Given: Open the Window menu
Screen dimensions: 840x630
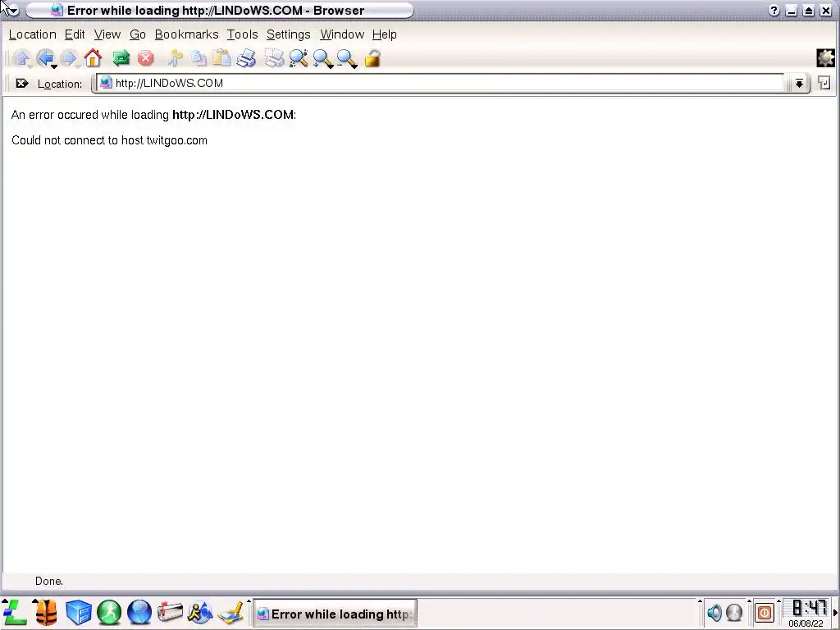Looking at the screenshot, I should [x=342, y=34].
